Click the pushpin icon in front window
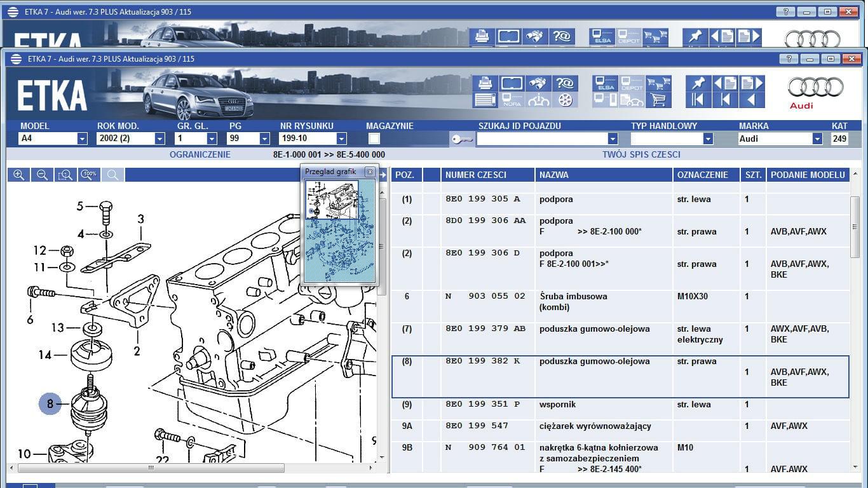This screenshot has height=488, width=868. pos(698,83)
